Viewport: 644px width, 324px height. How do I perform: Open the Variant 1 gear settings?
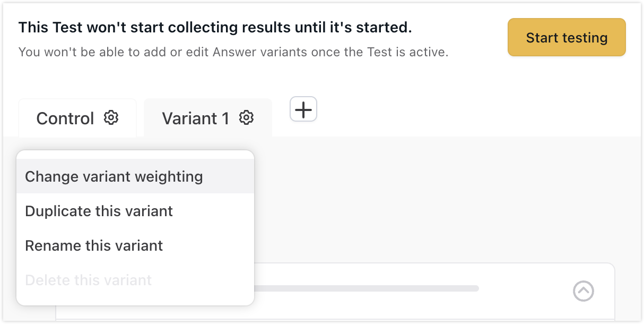(246, 117)
